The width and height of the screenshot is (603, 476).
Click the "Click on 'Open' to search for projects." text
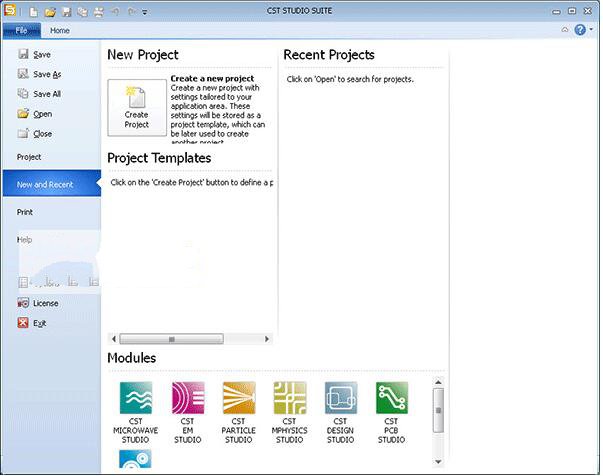point(350,79)
